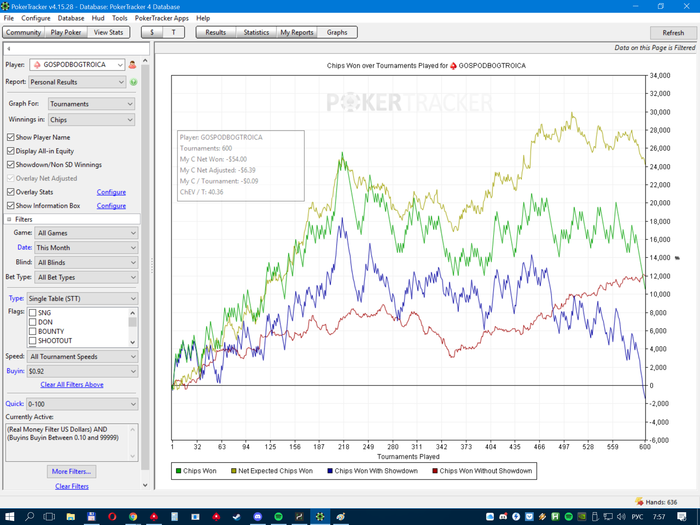The width and height of the screenshot is (700, 525).
Task: Toggle Display All-in Equity checkbox
Action: [11, 151]
